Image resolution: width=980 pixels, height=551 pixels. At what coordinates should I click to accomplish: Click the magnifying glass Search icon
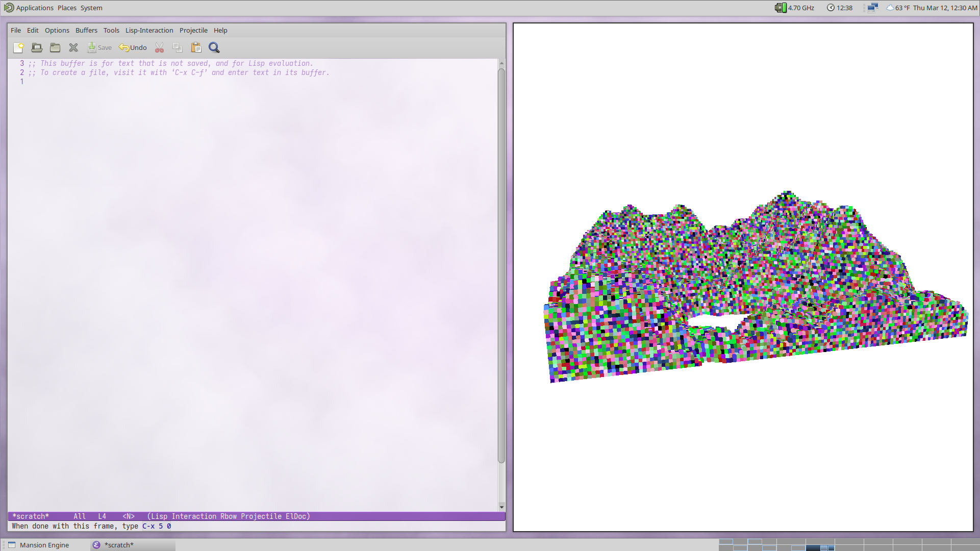point(214,47)
